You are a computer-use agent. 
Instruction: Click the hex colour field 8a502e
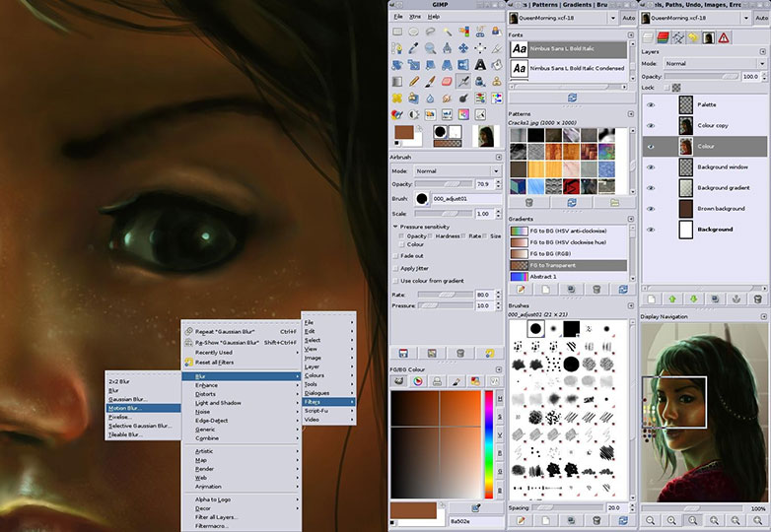click(476, 522)
